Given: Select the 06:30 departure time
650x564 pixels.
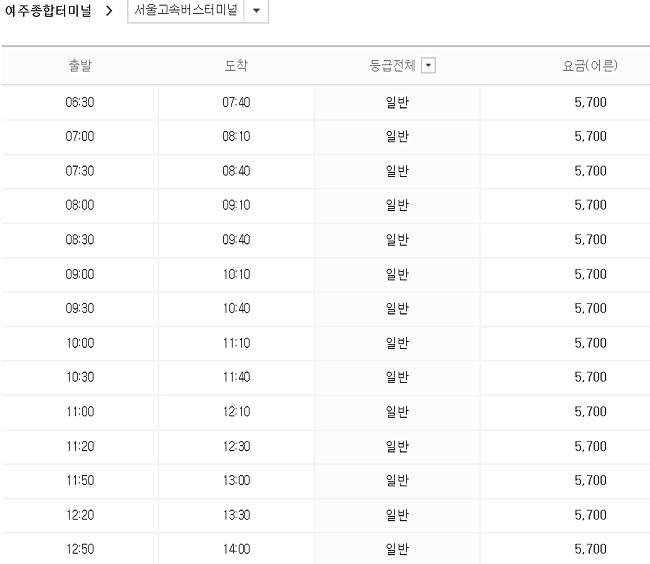Looking at the screenshot, I should 80,102.
